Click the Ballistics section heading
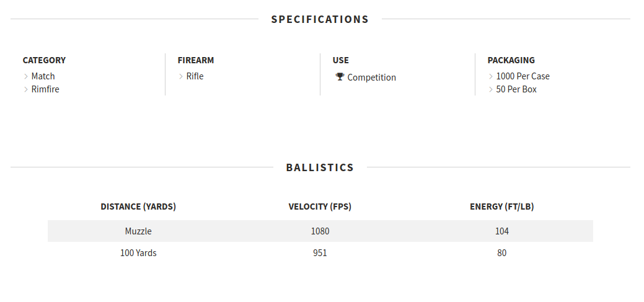Screen dimensions: 644x302 click(320, 167)
